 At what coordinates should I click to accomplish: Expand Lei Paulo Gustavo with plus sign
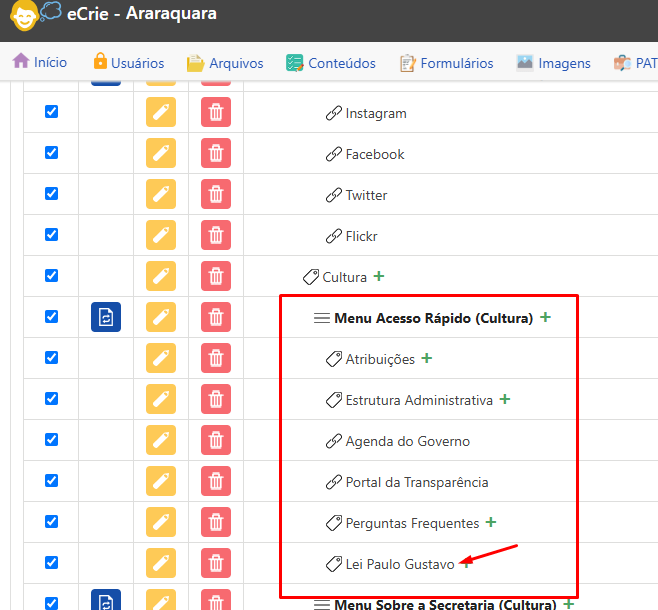[466, 564]
